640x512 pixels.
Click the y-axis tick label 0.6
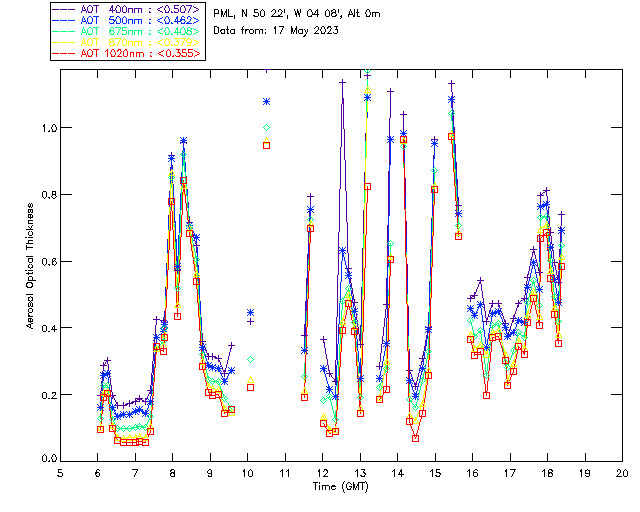(45, 261)
